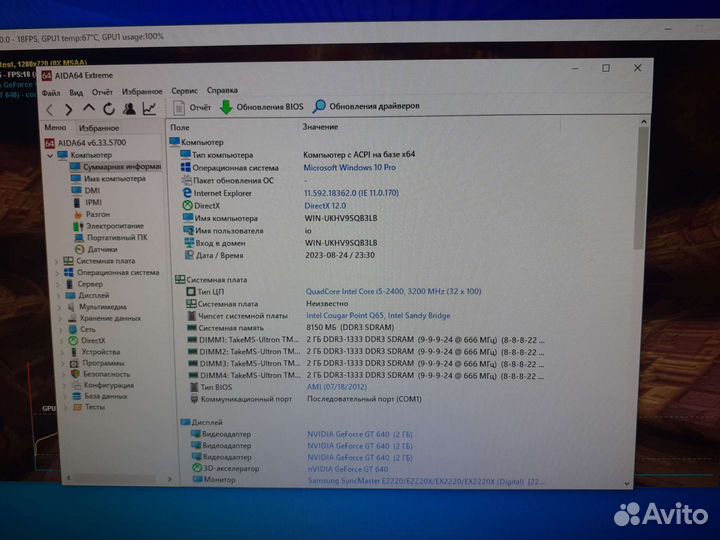Image resolution: width=720 pixels, height=540 pixels.
Task: Select Портативный ПК tree item
Action: (x=111, y=237)
